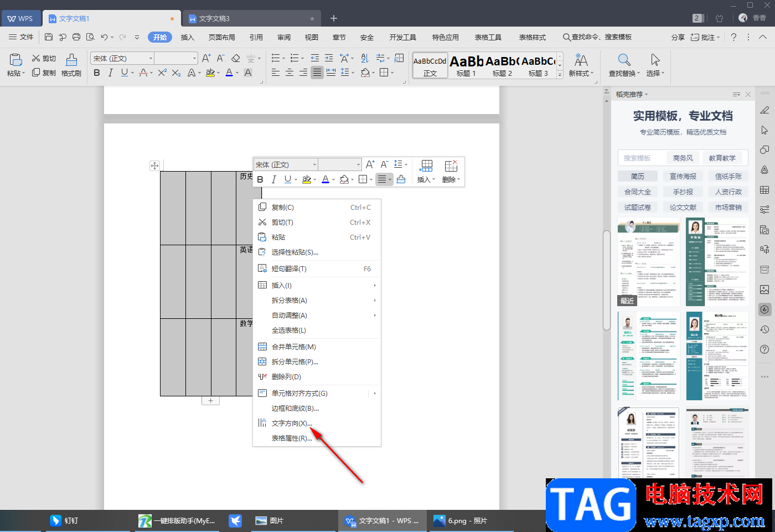Expand the 插入(I) submenu in context menu

click(x=317, y=286)
